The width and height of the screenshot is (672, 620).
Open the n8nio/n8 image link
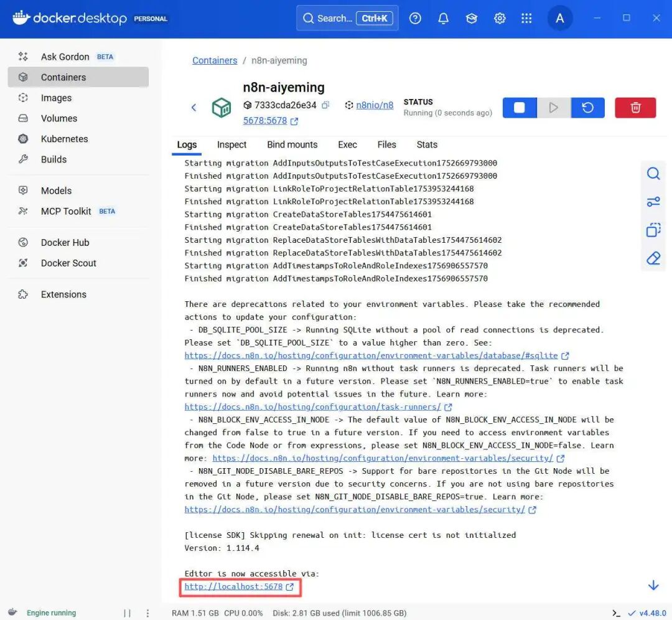pyautogui.click(x=375, y=105)
